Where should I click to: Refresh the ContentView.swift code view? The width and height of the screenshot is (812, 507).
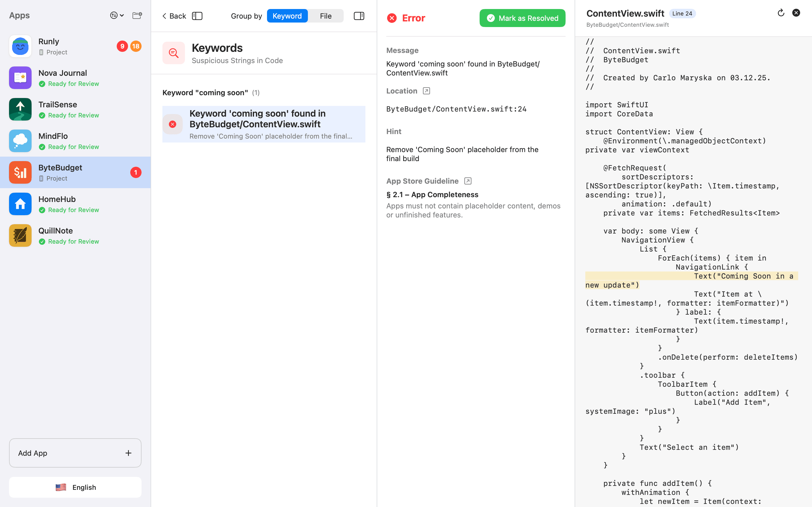[x=781, y=12]
